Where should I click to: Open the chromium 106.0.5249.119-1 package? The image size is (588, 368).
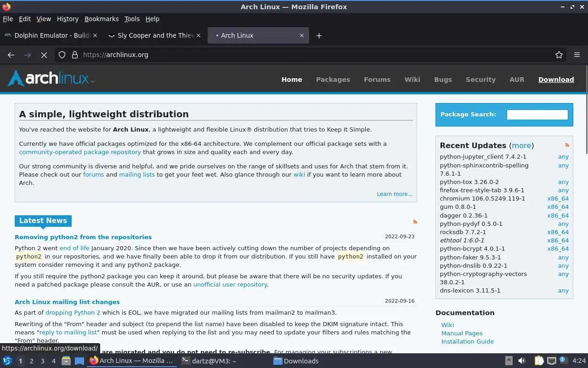tap(482, 199)
